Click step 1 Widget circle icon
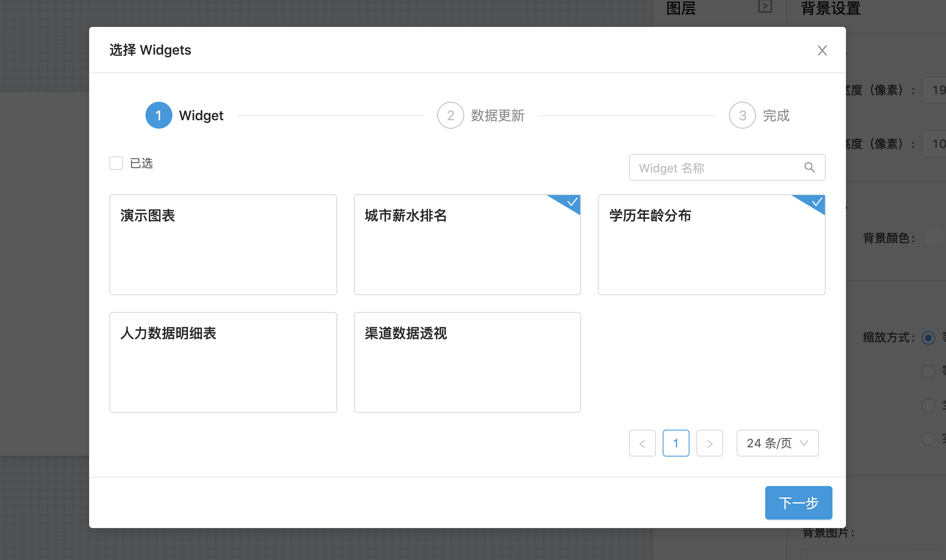This screenshot has width=946, height=560. pos(159,115)
